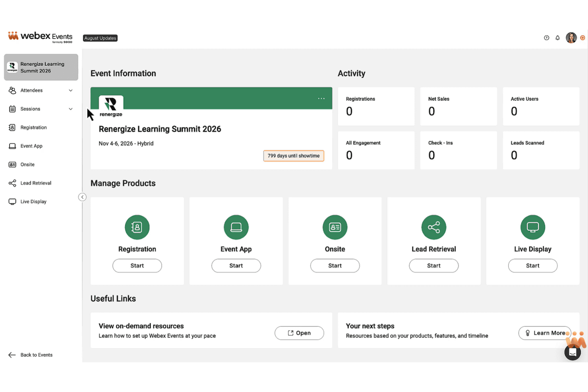
Task: Click the Onsite badge icon in Manage Products
Action: [335, 227]
